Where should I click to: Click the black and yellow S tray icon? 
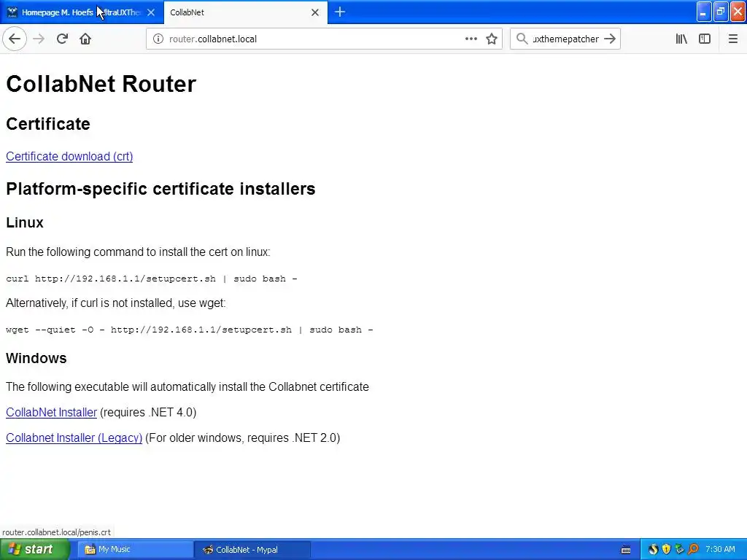pyautogui.click(x=653, y=550)
